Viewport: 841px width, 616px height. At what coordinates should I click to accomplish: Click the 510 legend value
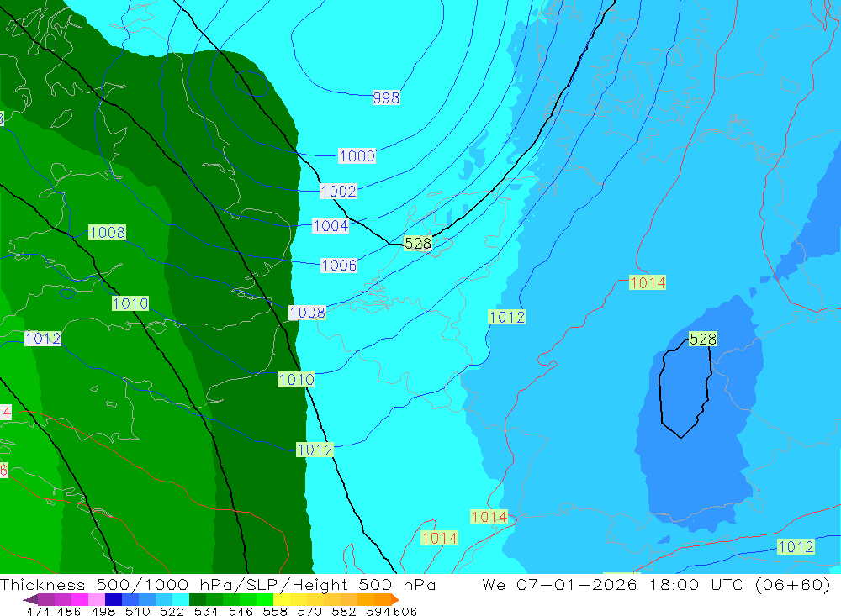pos(138,612)
